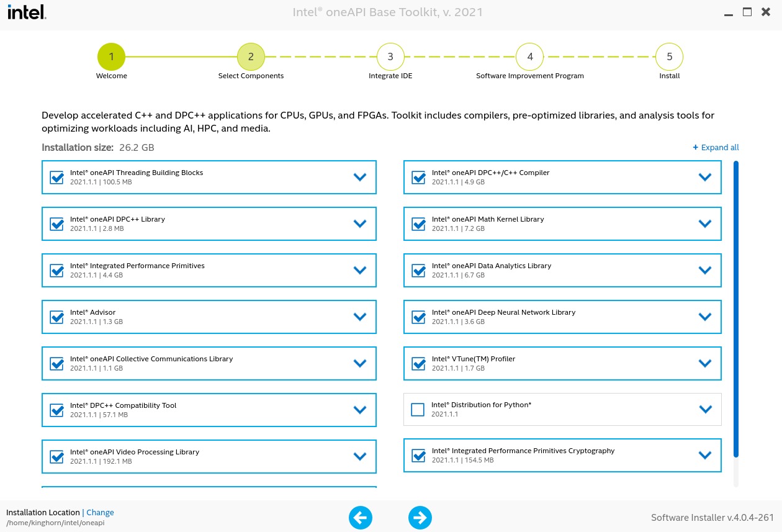Viewport: 782px width, 532px height.
Task: Enable Intel Distribution for Python checkbox
Action: click(x=418, y=410)
